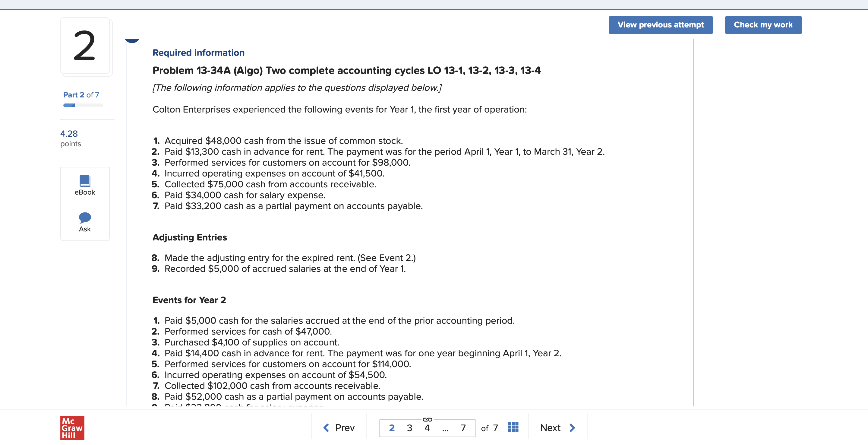
Task: Jump to question 7
Action: pyautogui.click(x=463, y=428)
